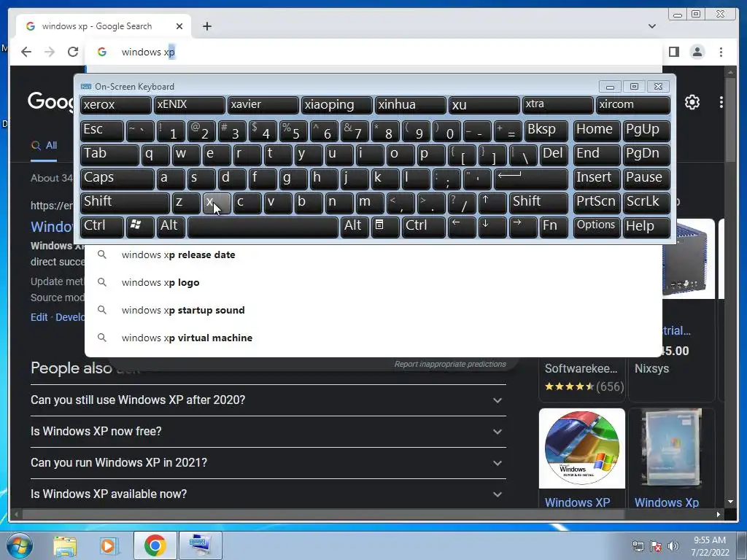Click the Chrome icon in the taskbar
The width and height of the screenshot is (747, 560).
[x=155, y=545]
